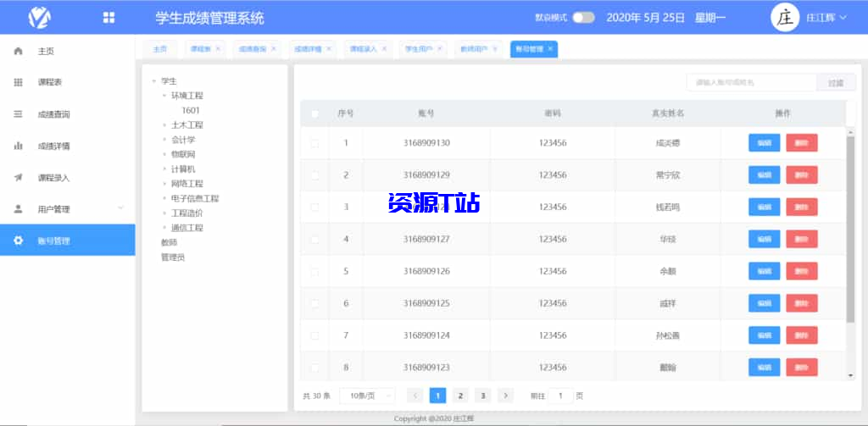Screen dimensions: 868x426
Task: Tick the checkbox for account 3168909125
Action: click(x=315, y=304)
